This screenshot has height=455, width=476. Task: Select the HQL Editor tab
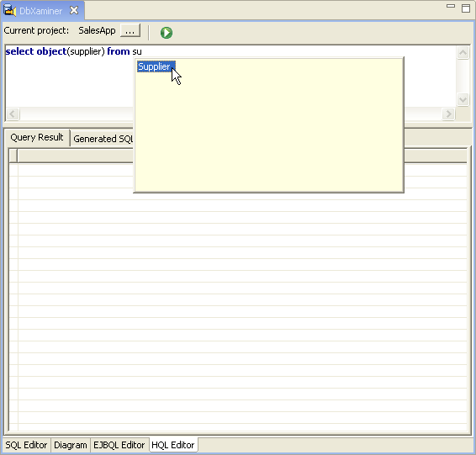tap(173, 445)
